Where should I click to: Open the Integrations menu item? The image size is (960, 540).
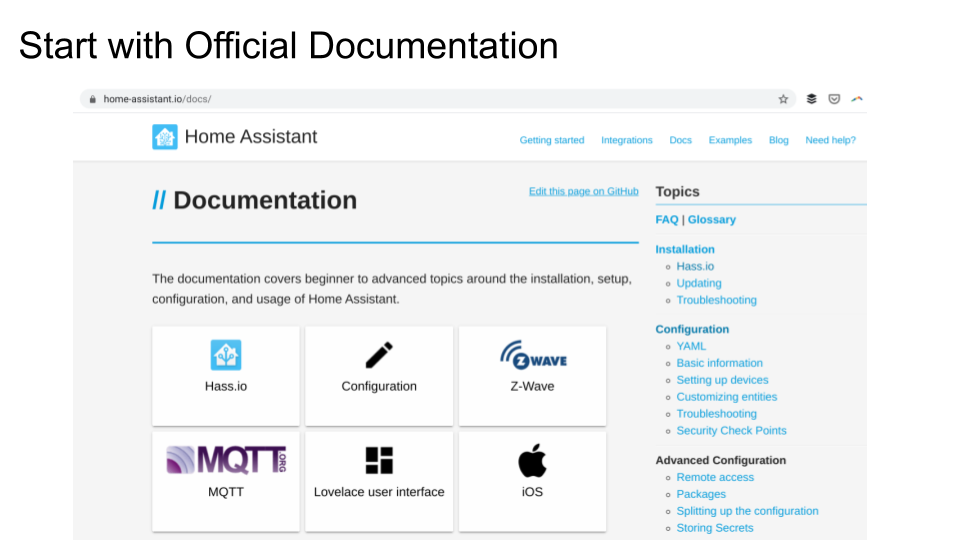click(626, 140)
